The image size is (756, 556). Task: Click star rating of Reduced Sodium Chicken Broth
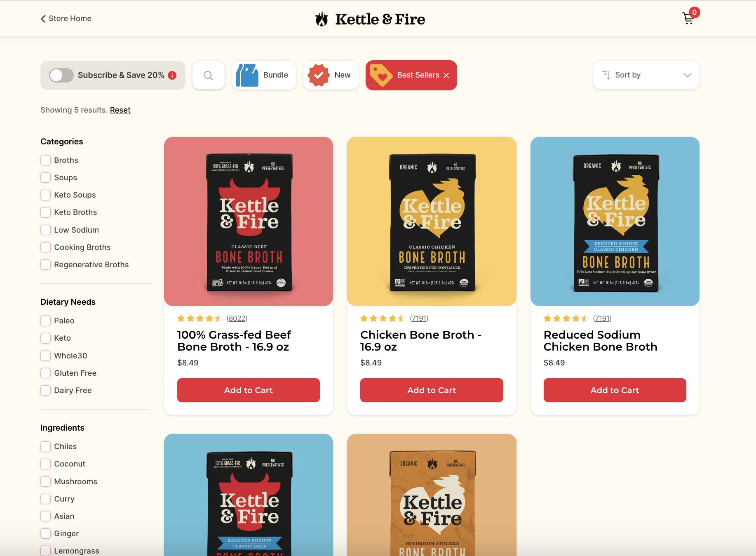[566, 318]
